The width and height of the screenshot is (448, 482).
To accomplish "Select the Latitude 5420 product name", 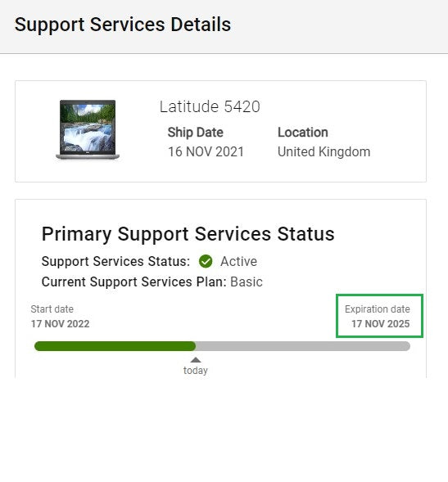I will pyautogui.click(x=210, y=106).
